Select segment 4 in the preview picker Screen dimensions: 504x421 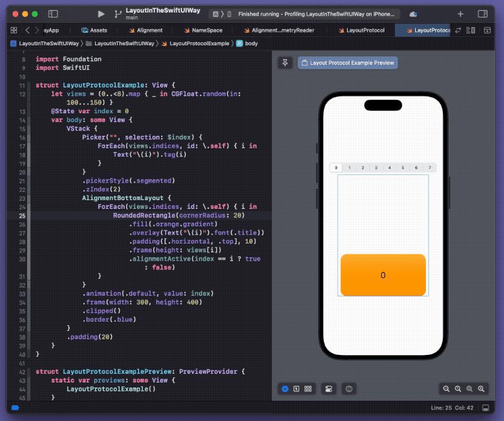click(x=389, y=167)
